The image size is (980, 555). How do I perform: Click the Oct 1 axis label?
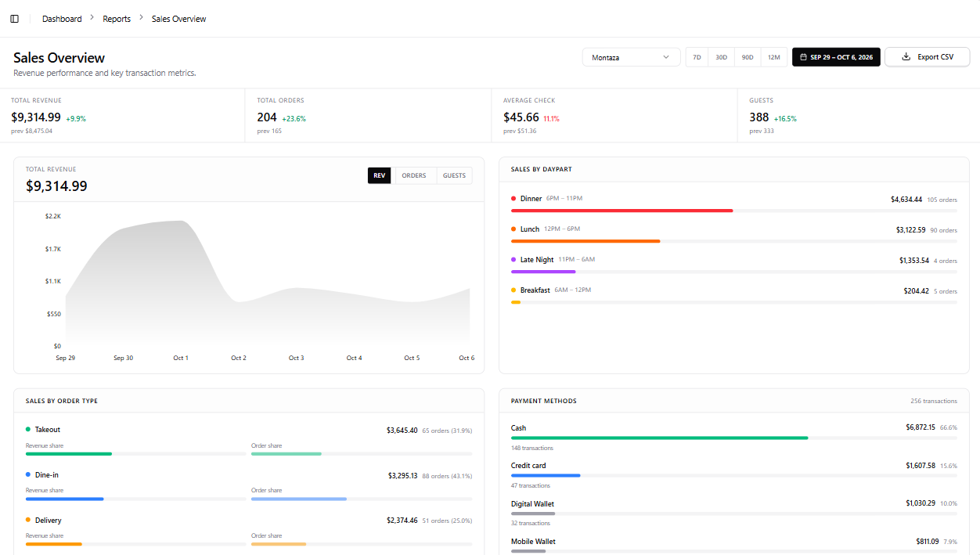tap(181, 358)
